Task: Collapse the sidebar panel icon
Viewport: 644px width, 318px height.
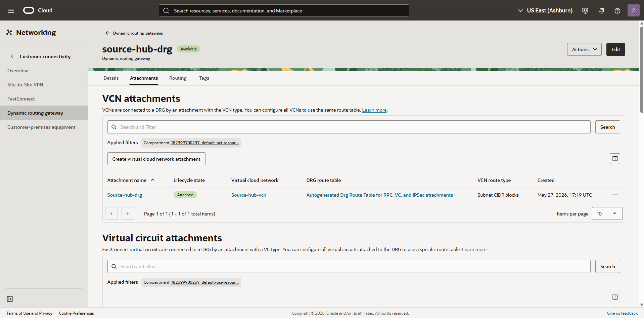Action: click(10, 299)
